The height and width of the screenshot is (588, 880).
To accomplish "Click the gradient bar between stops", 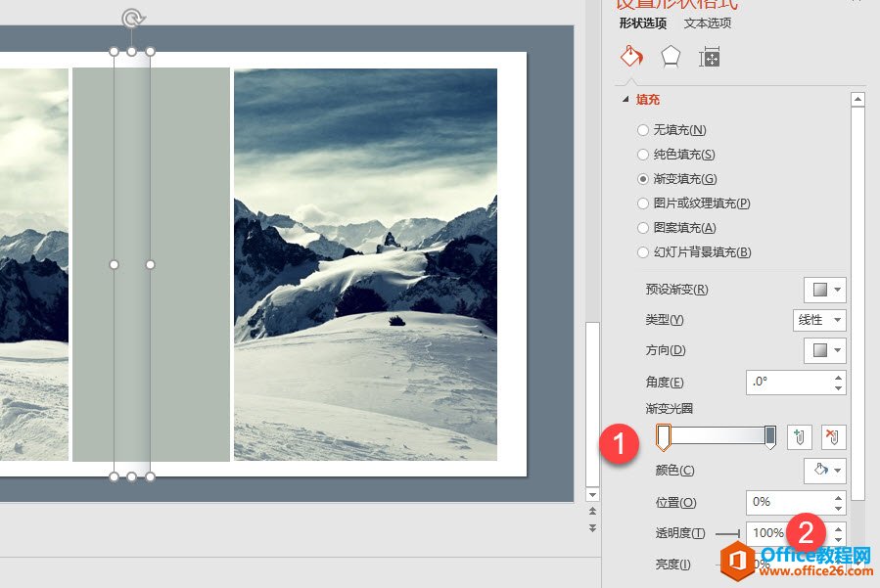I will click(718, 435).
